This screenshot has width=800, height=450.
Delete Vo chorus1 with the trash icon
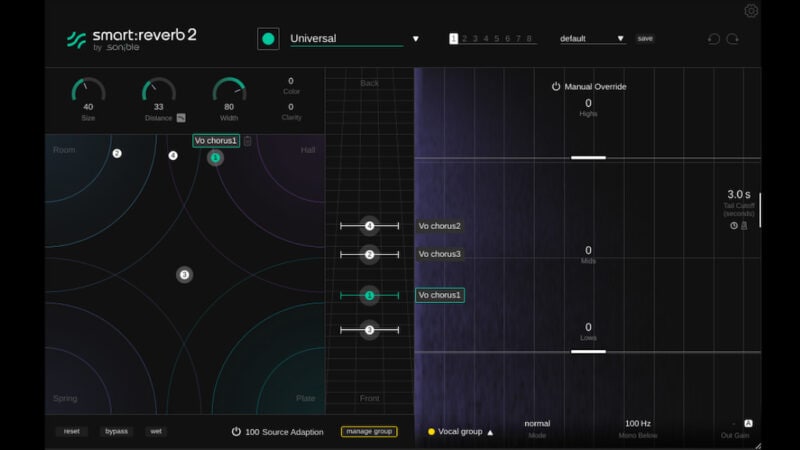click(x=247, y=141)
